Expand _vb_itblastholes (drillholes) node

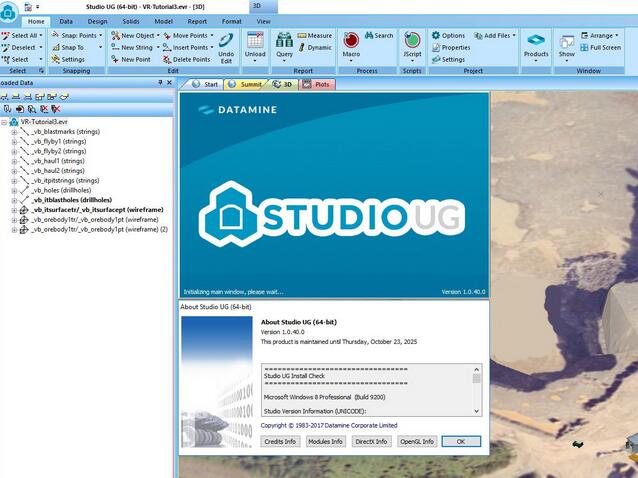pyautogui.click(x=14, y=200)
